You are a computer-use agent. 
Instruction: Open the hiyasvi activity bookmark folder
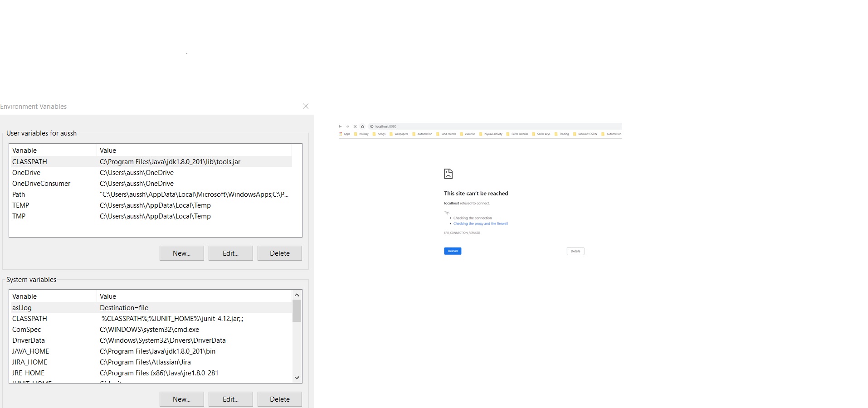(491, 134)
